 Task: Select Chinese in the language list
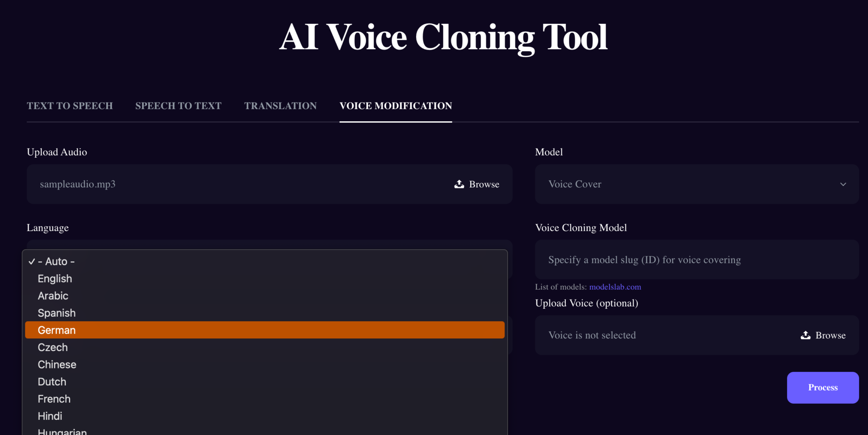57,364
